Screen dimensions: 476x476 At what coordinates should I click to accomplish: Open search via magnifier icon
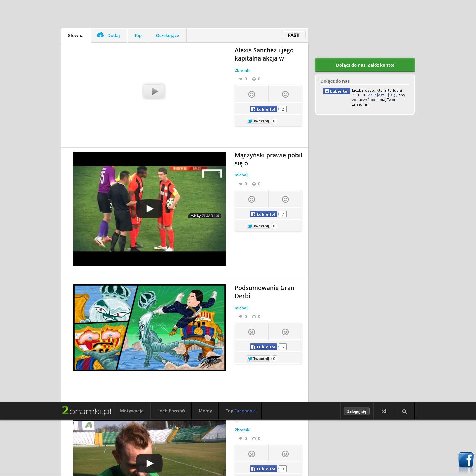(404, 411)
